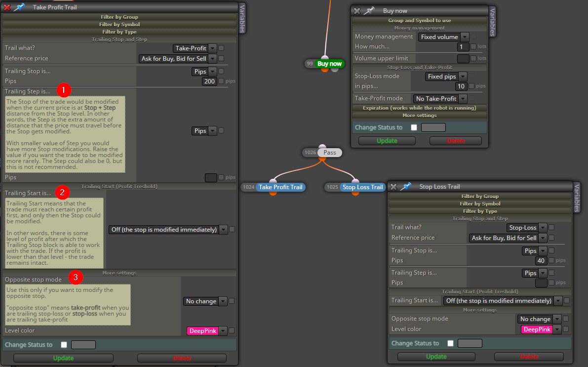
Task: Toggle checkbox beside Take Profit Trail Trailing Start dropdown
Action: click(232, 229)
